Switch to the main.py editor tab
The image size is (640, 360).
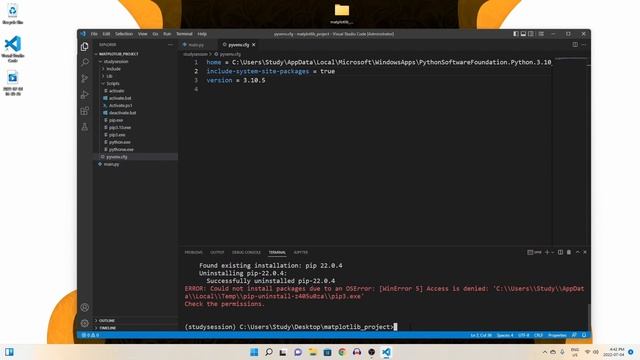click(196, 45)
